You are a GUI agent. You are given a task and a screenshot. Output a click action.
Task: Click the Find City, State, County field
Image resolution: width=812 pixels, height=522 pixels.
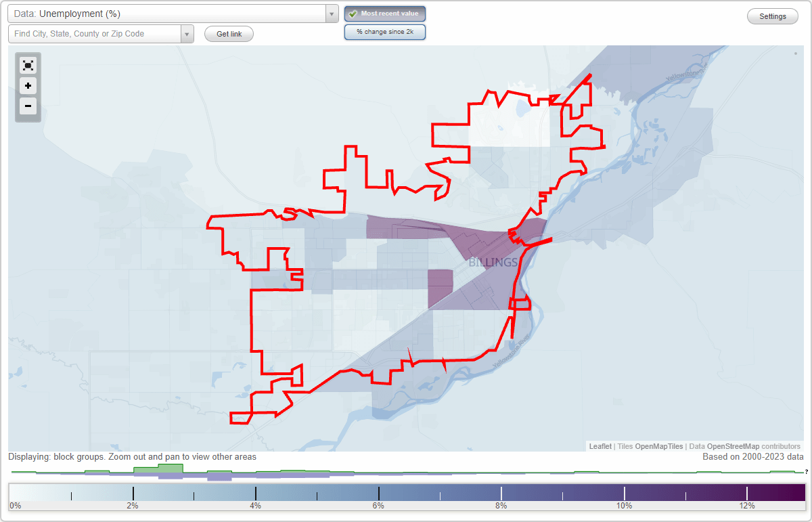95,34
